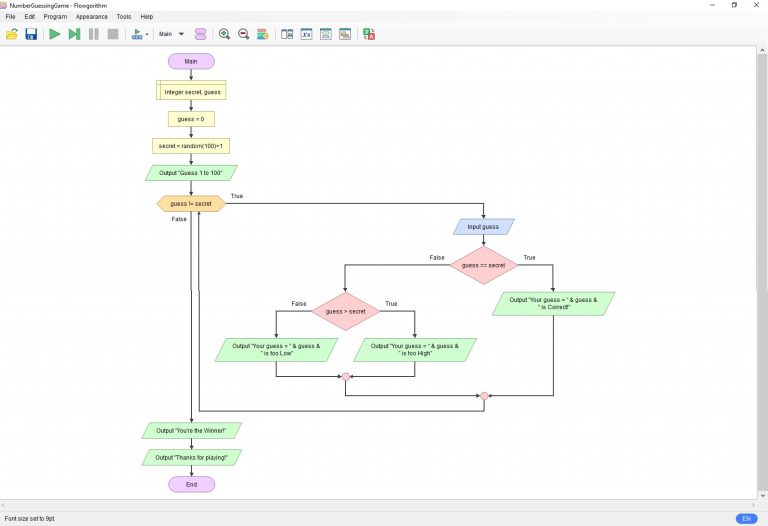Open the run speed dropdown
768x526 pixels.
click(x=140, y=34)
